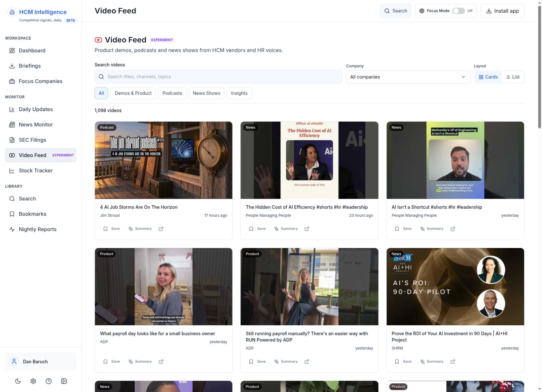Save The Hidden Cost of AI video

(257, 229)
